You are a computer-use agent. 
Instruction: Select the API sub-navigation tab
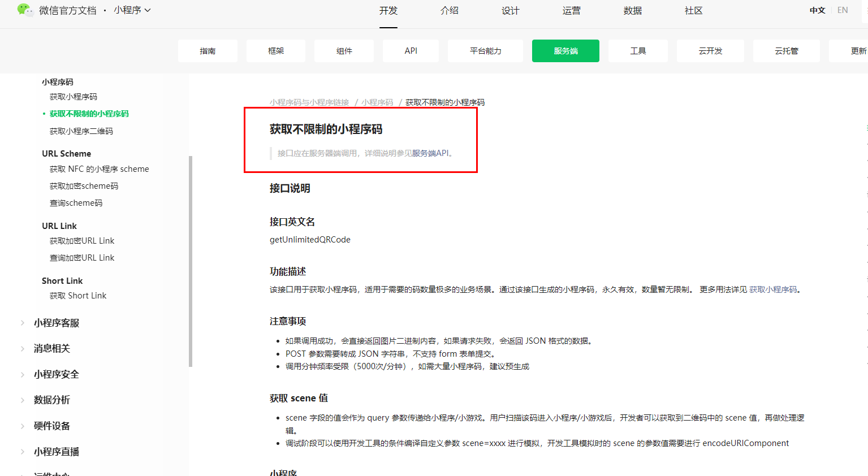tap(411, 51)
